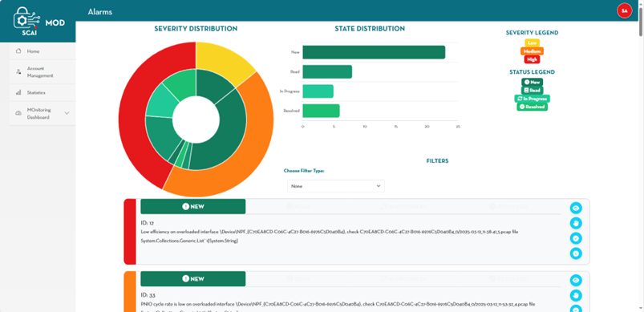Click the Resolved bar in State Distribution chart
Screen dimensions: 644x312
pos(321,111)
